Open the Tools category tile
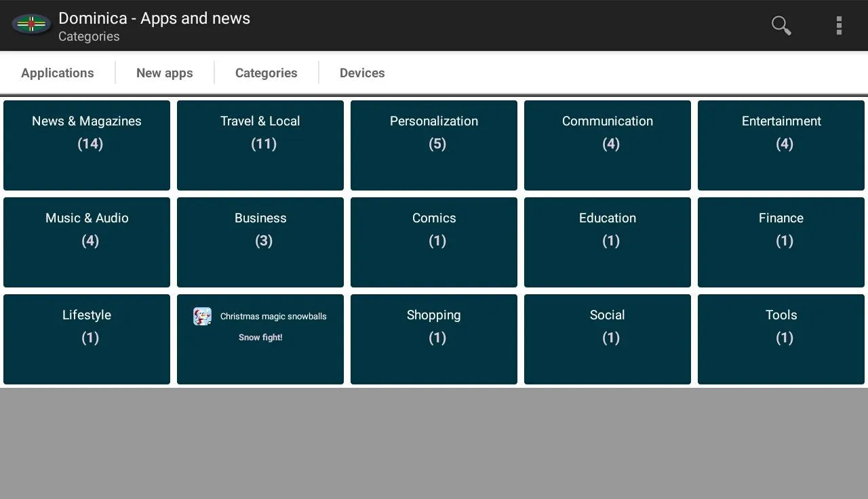868x499 pixels. point(781,339)
